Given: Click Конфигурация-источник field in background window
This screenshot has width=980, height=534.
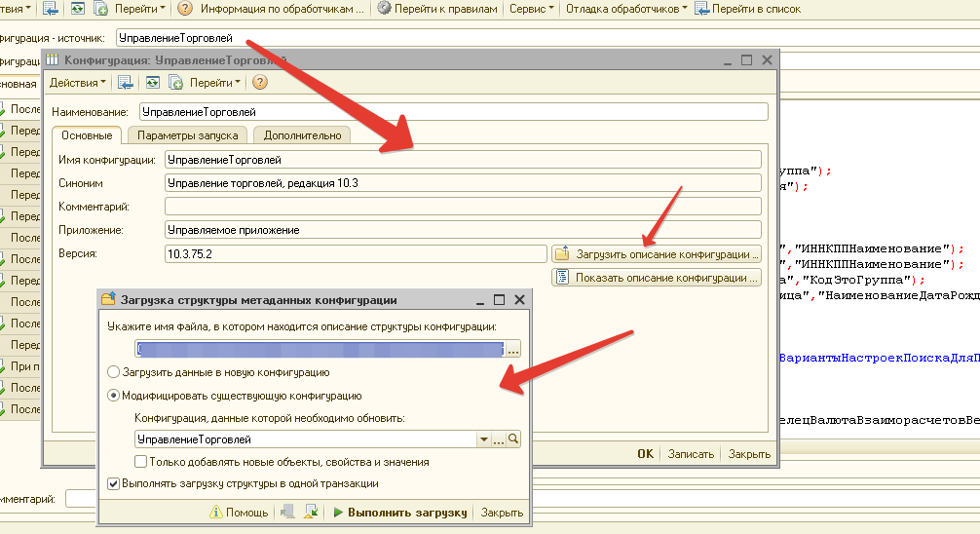Looking at the screenshot, I should 547,38.
